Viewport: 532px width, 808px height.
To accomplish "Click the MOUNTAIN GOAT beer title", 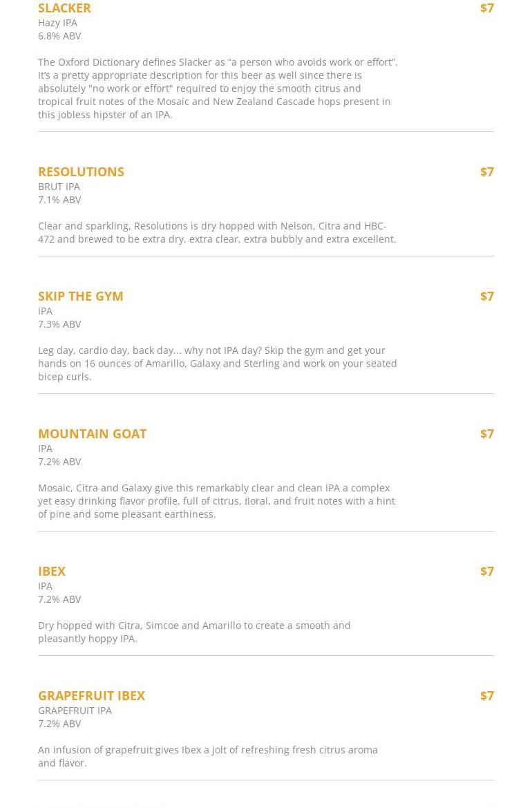I will tap(92, 433).
